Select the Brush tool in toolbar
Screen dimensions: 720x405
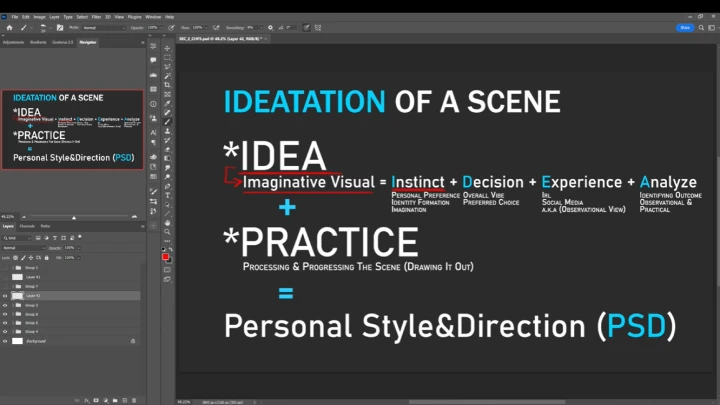pyautogui.click(x=167, y=122)
